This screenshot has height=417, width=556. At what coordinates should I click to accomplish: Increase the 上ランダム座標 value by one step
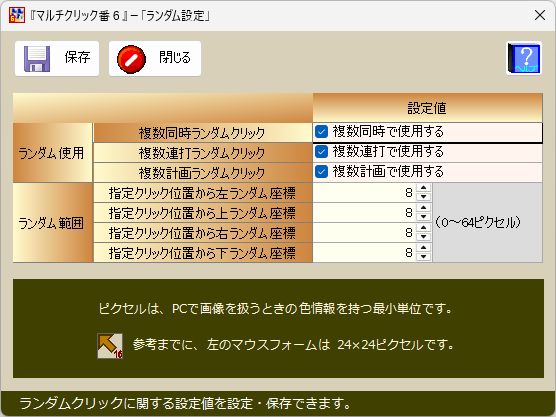pos(423,208)
